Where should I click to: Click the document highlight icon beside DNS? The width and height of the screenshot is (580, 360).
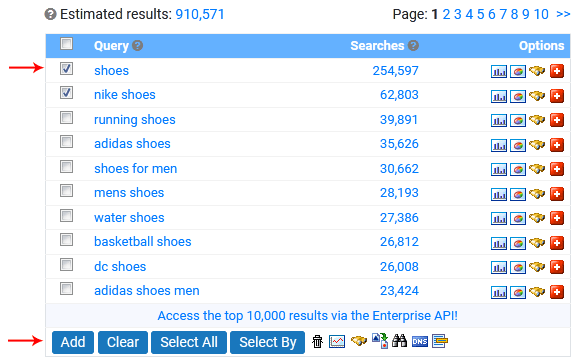point(440,341)
